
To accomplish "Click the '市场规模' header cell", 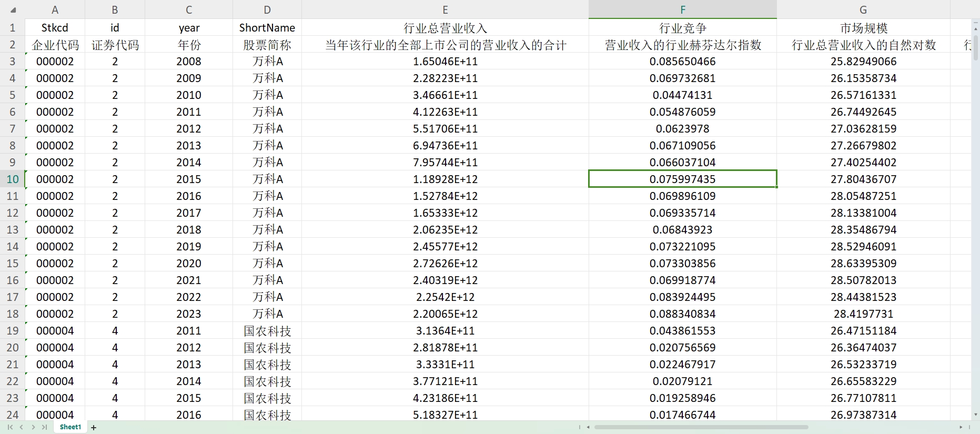I will click(863, 27).
